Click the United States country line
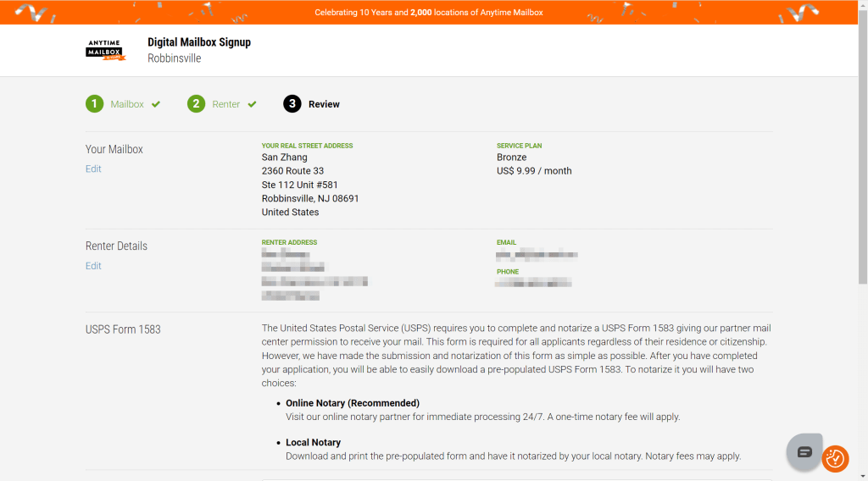Image resolution: width=868 pixels, height=481 pixels. point(290,213)
